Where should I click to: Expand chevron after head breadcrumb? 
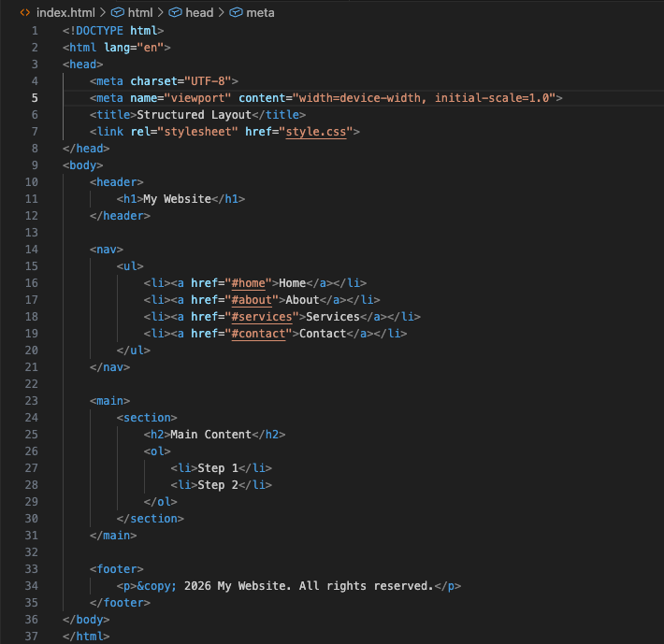pos(221,13)
